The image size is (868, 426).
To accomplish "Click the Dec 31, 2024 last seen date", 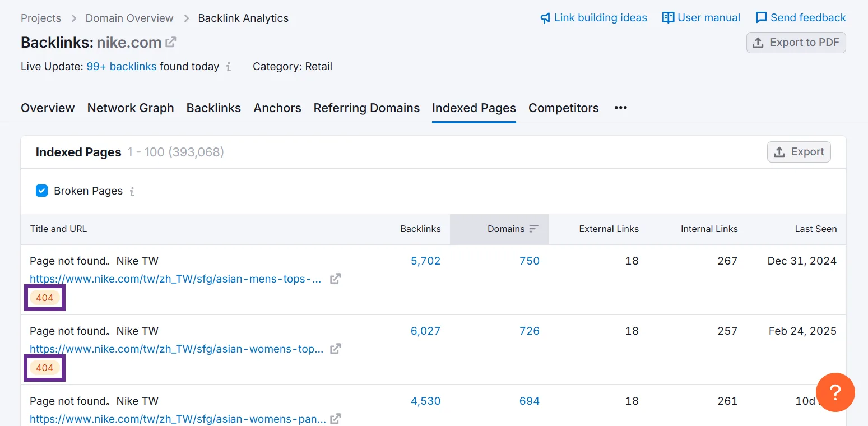I will 802,261.
